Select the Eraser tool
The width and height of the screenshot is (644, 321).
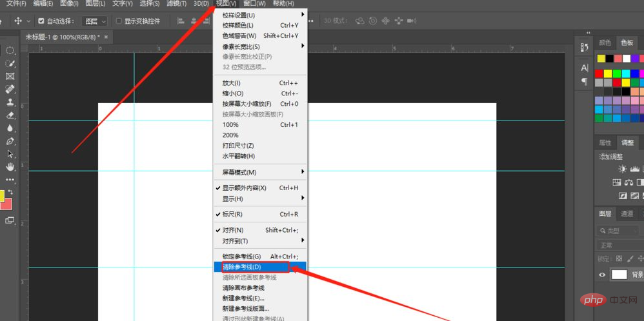(10, 115)
